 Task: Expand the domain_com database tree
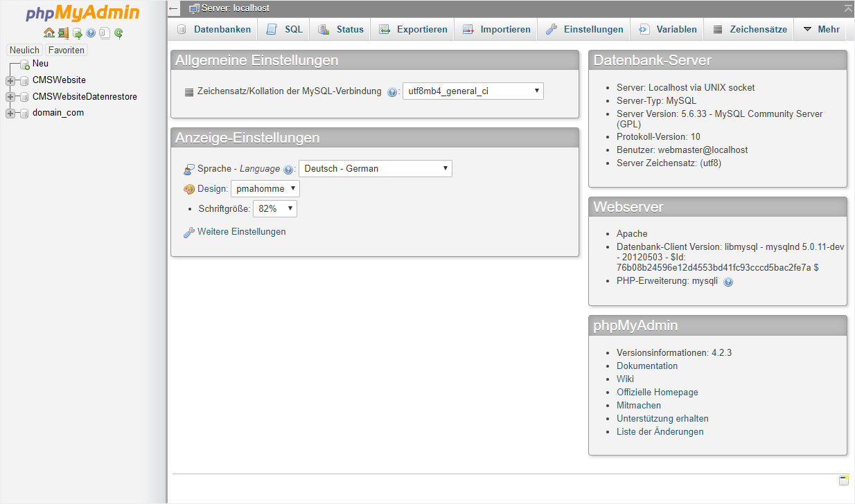(10, 113)
